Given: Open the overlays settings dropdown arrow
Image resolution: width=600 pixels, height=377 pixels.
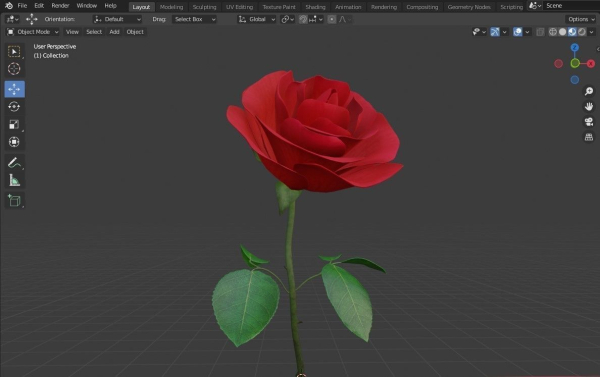Looking at the screenshot, I should [x=527, y=32].
